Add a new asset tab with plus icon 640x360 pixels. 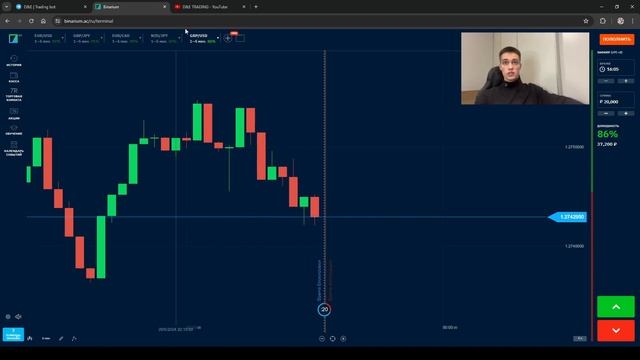[x=228, y=38]
